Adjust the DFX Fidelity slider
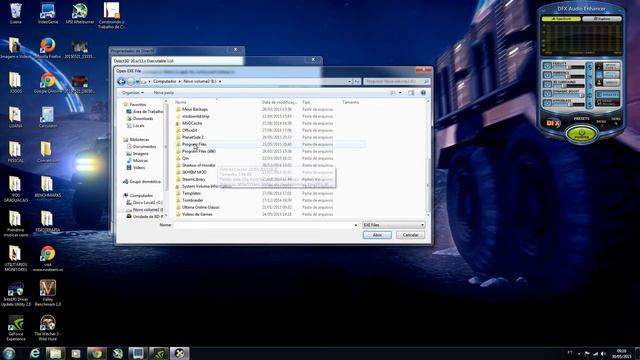 tap(569, 67)
